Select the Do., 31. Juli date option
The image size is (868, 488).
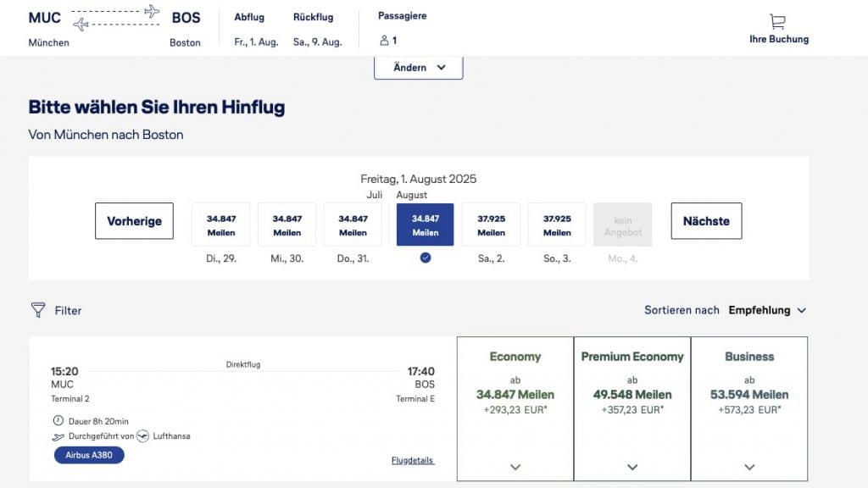point(353,224)
